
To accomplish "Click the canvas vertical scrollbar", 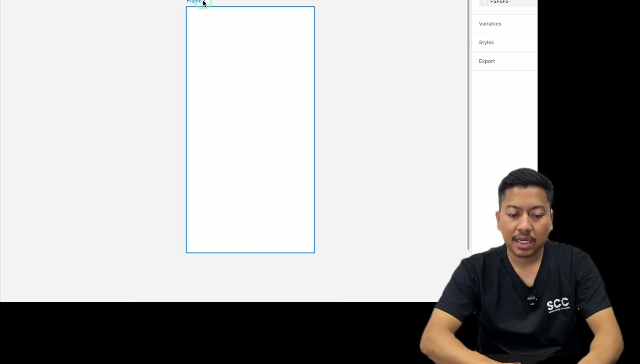I will 468,125.
